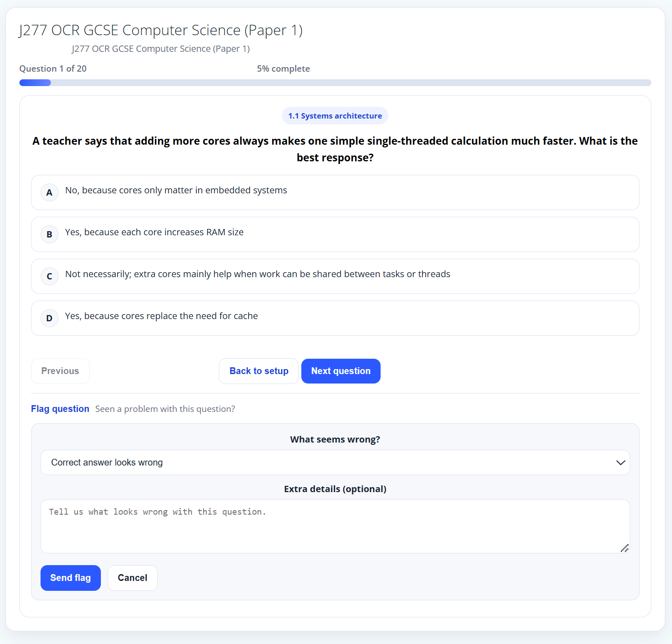This screenshot has width=672, height=644.
Task: Click the dropdown chevron arrow
Action: 621,462
